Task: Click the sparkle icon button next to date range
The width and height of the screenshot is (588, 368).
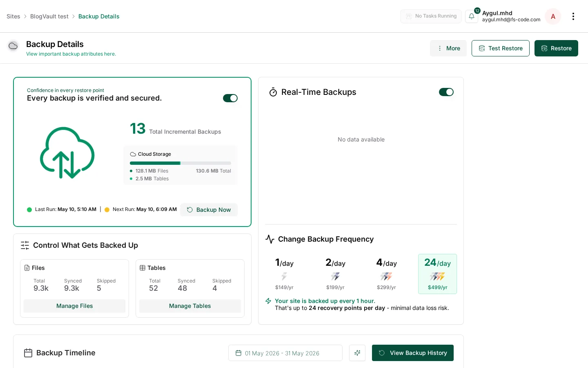Action: 357,353
